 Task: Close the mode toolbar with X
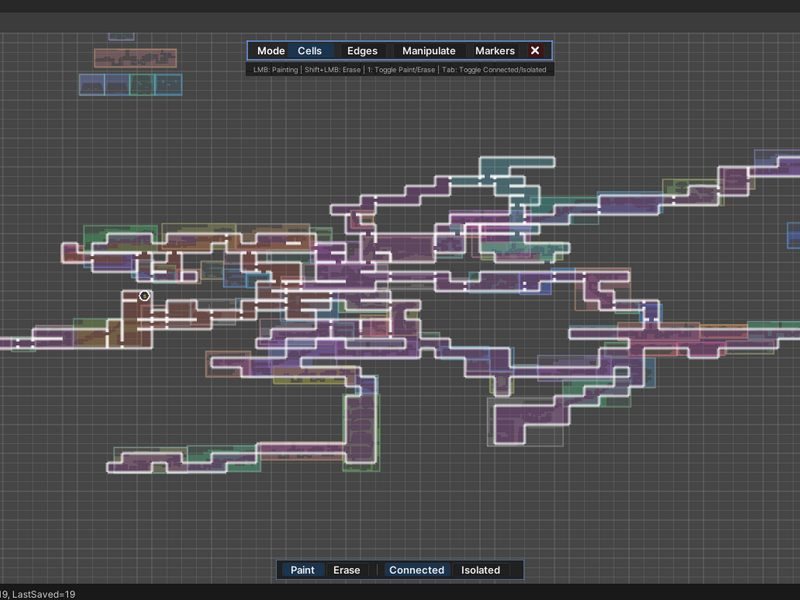pos(535,51)
